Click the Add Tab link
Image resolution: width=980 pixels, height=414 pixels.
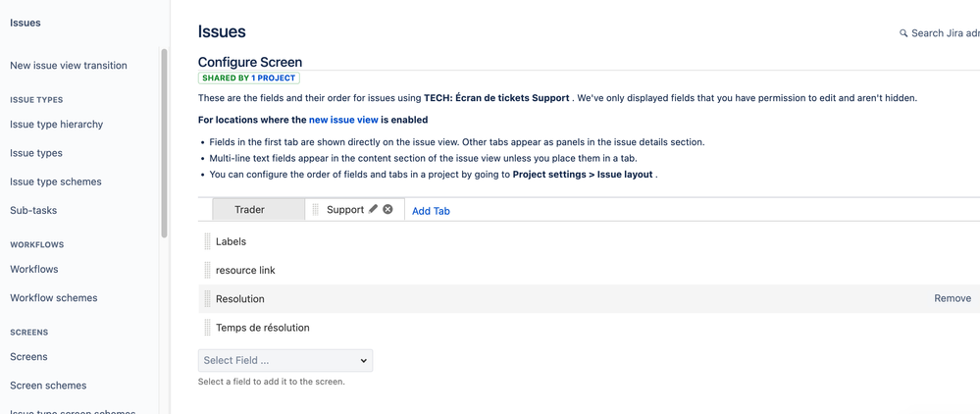point(431,211)
